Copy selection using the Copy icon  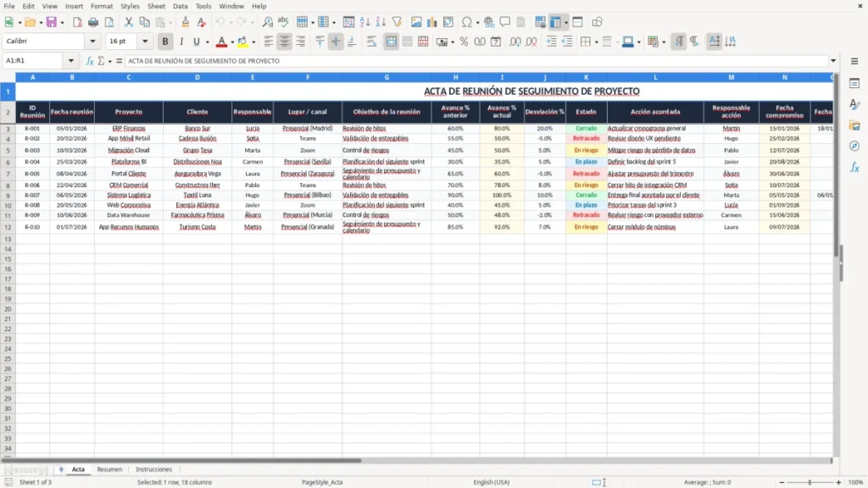(x=144, y=22)
